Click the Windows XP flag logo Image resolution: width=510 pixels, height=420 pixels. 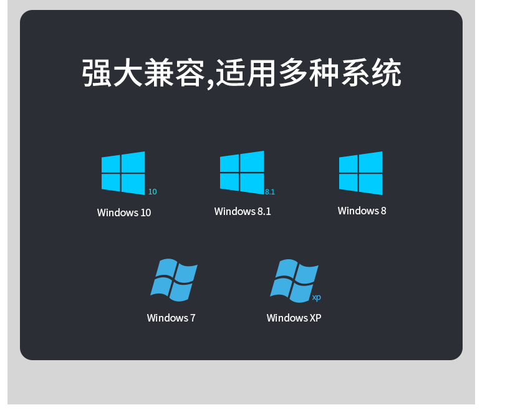294,280
